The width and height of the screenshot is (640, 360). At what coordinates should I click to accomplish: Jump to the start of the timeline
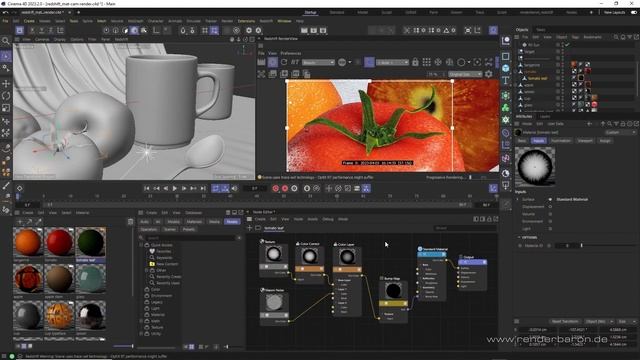pos(147,188)
